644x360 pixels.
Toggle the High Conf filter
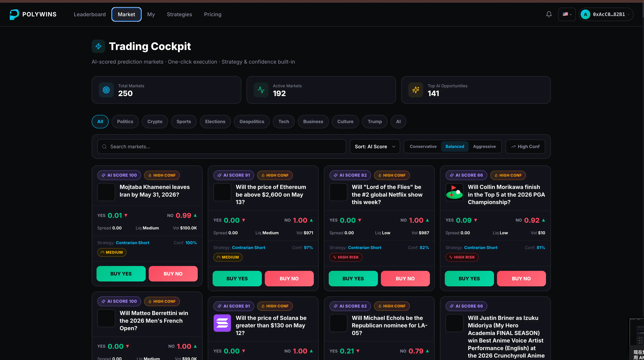click(525, 147)
